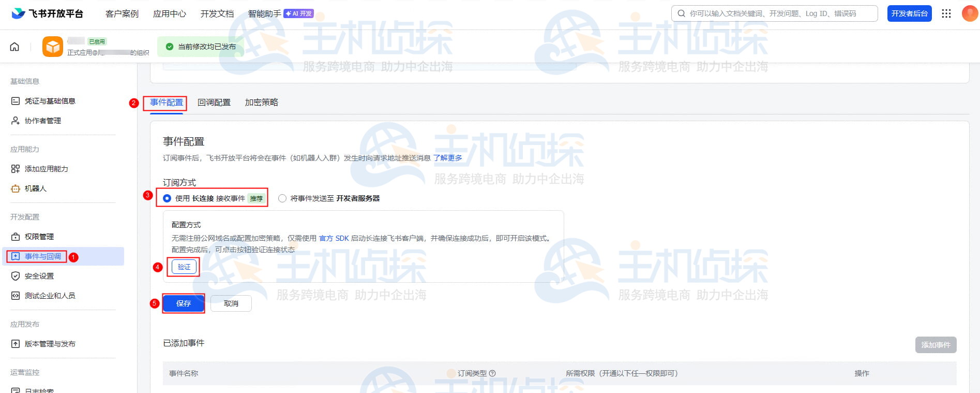This screenshot has height=393, width=980.
Task: Click the 已启用 status tag
Action: 97,41
